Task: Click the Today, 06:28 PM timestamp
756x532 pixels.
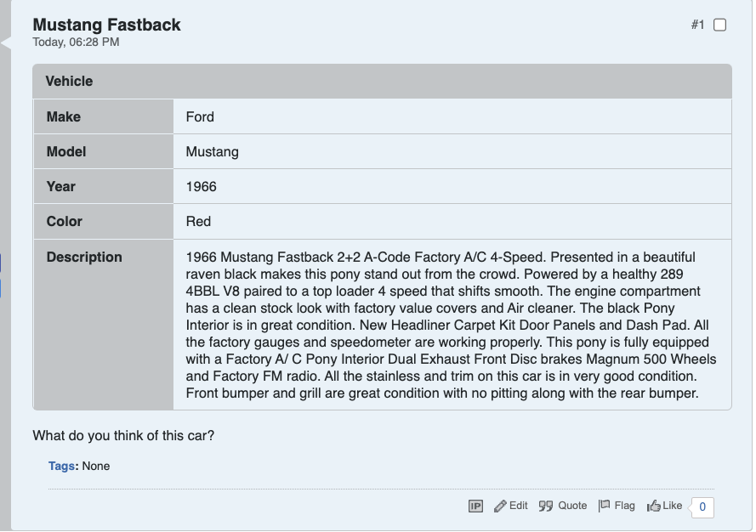Action: [77, 42]
